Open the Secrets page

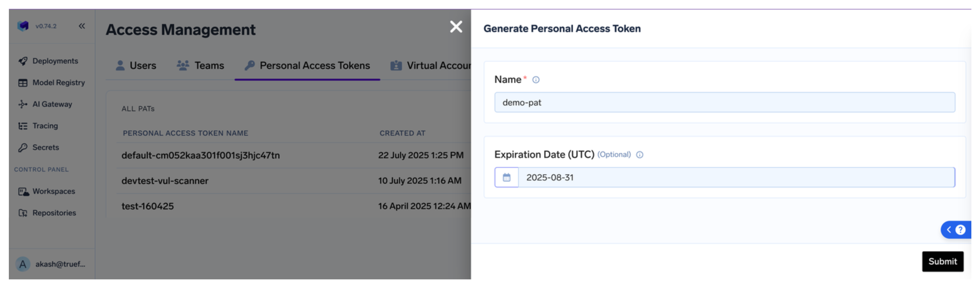pos(45,147)
